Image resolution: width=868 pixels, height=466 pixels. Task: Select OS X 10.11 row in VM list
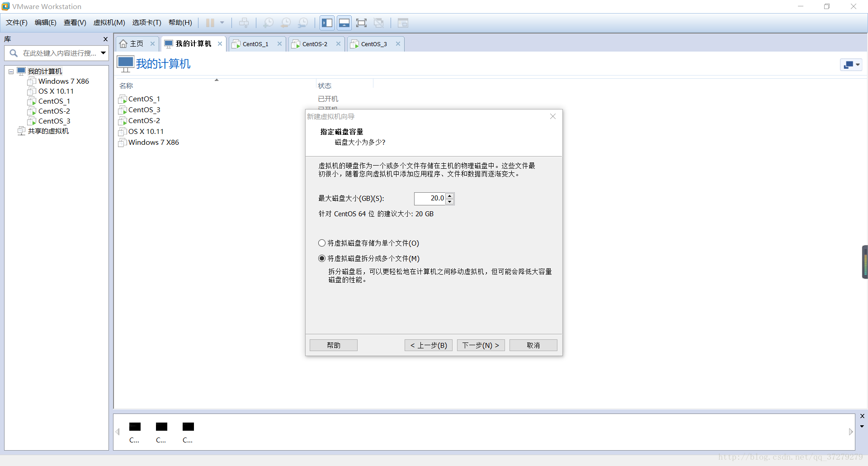[x=141, y=132]
